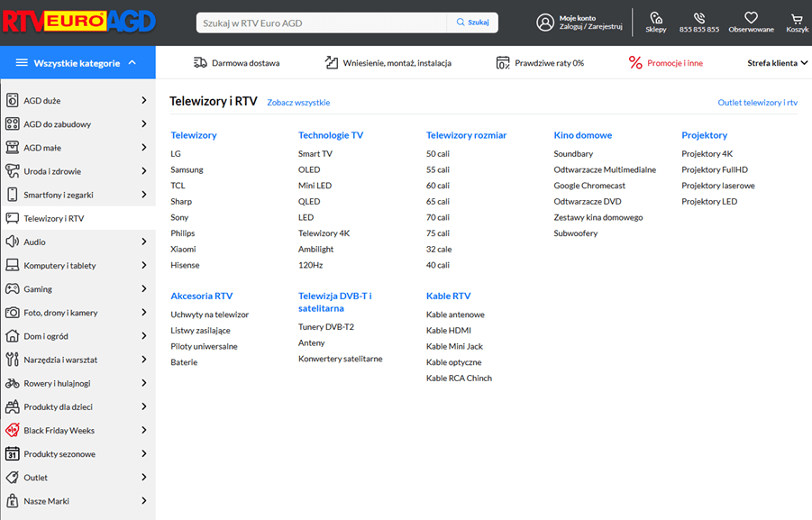Viewport: 812px width, 520px height.
Task: Click the Sklepy store locator icon
Action: (655, 18)
